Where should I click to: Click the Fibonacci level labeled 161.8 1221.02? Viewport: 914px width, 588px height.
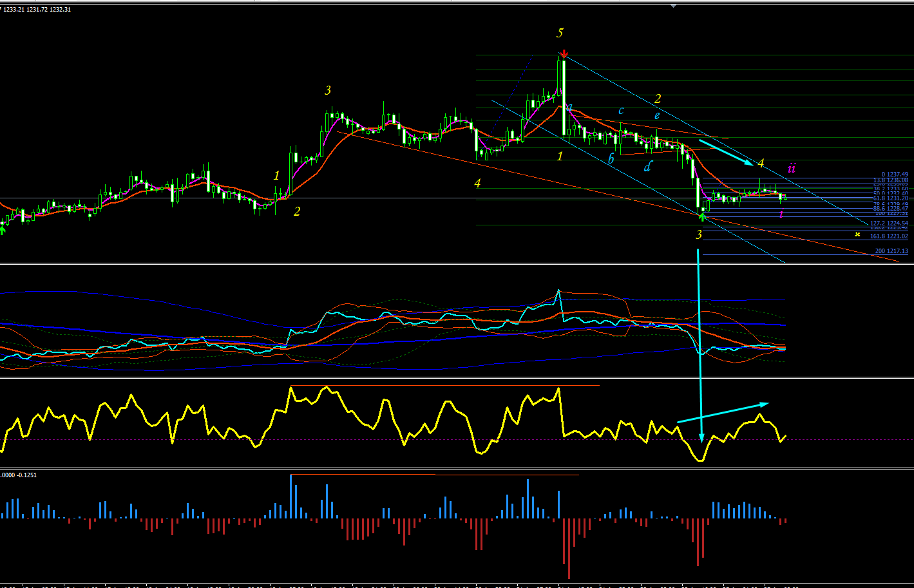889,236
